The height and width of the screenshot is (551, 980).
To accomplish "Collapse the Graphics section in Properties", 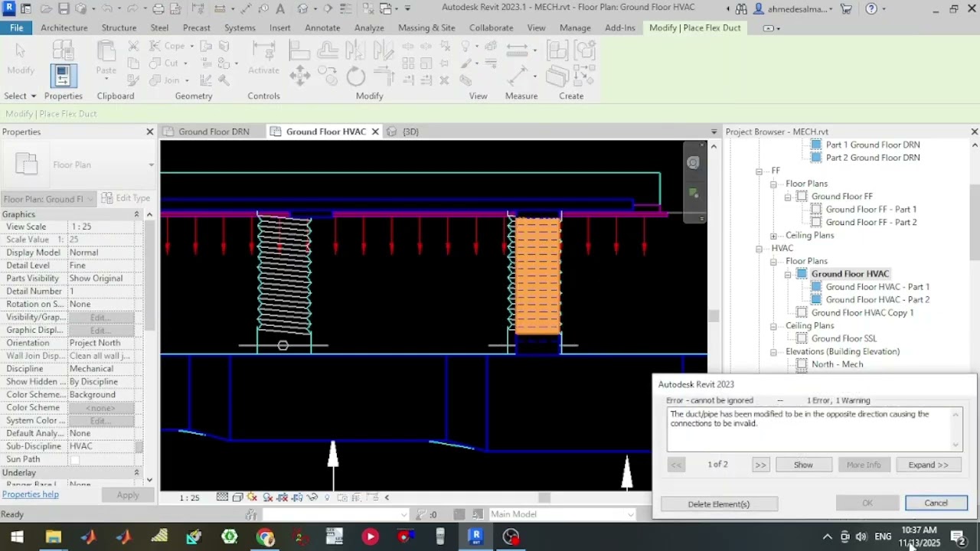I will click(x=136, y=214).
